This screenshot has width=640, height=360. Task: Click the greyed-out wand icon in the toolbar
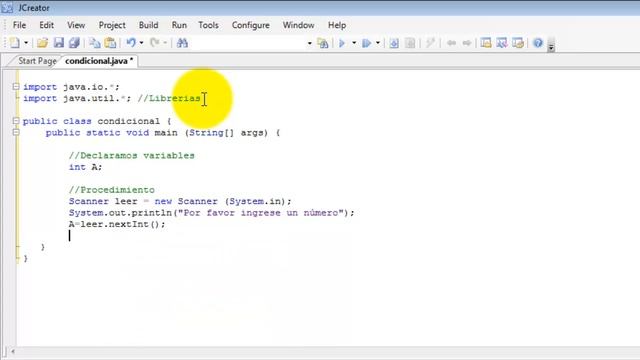430,42
